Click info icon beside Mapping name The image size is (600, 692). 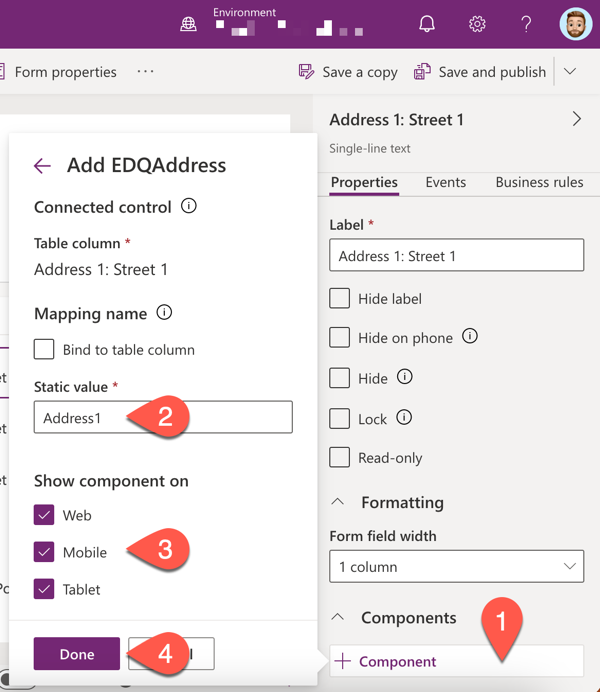click(164, 312)
